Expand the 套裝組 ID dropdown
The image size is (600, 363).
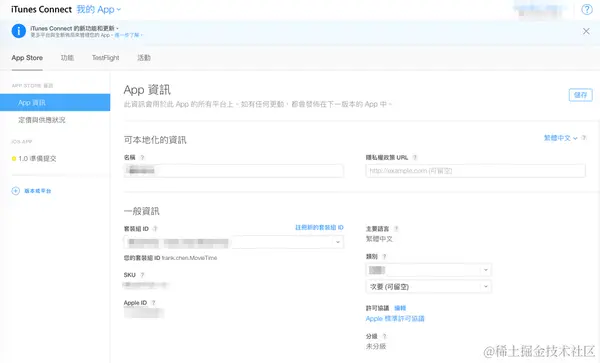pos(233,242)
